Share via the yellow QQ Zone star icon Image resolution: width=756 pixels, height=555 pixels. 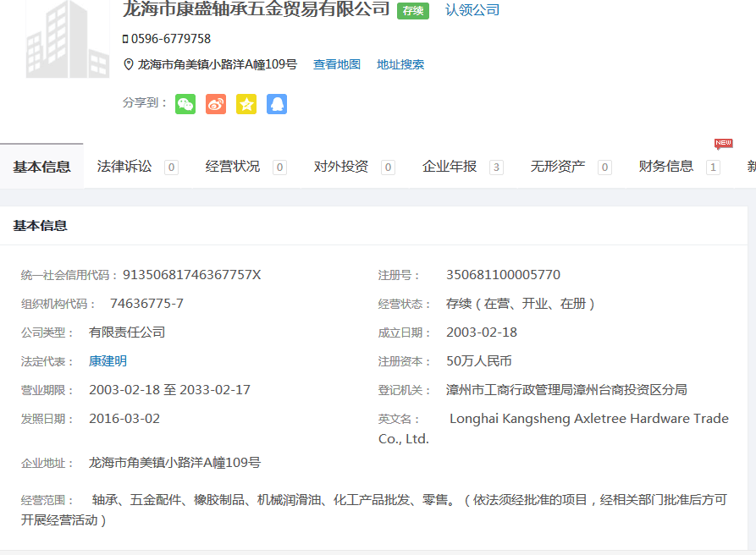(x=246, y=104)
